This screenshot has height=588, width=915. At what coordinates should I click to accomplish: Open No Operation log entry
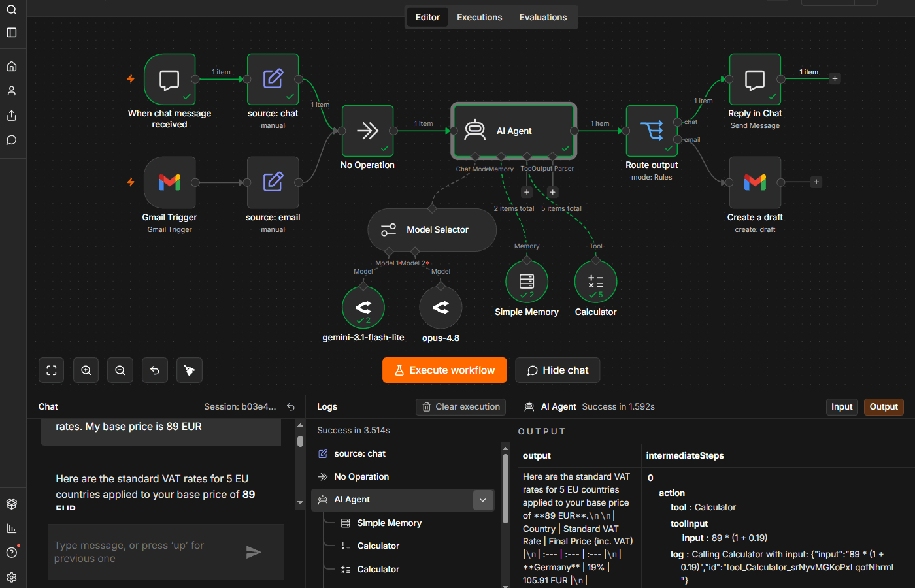pos(403,476)
